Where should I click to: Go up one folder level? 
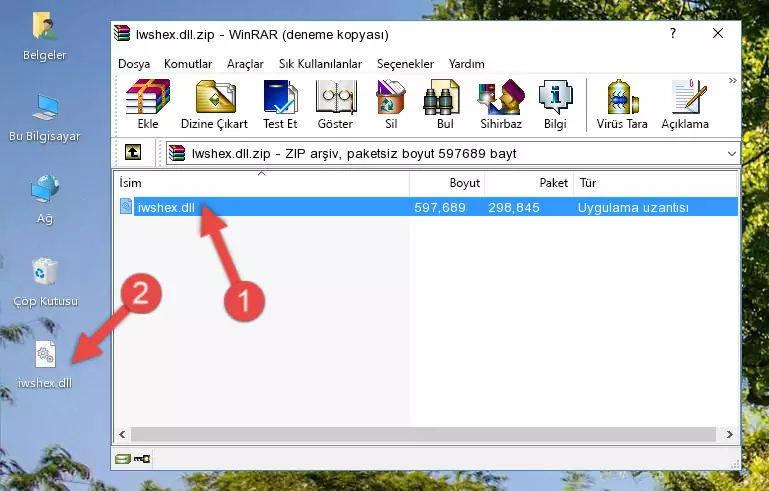[x=133, y=153]
